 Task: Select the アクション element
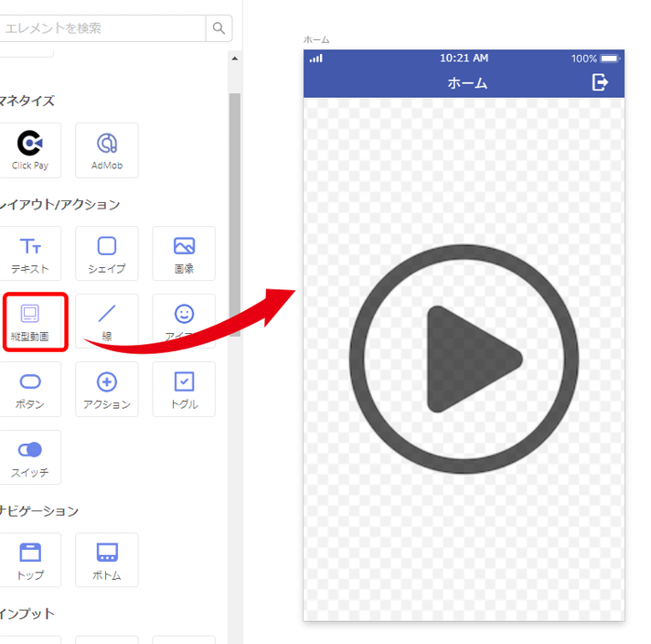click(x=107, y=390)
